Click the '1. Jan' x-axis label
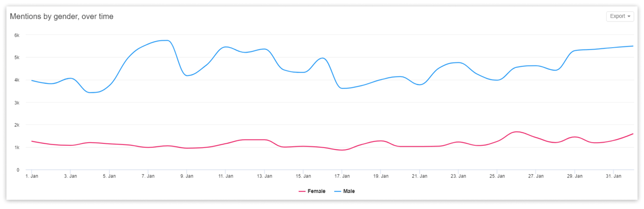644x209 pixels. tap(32, 176)
